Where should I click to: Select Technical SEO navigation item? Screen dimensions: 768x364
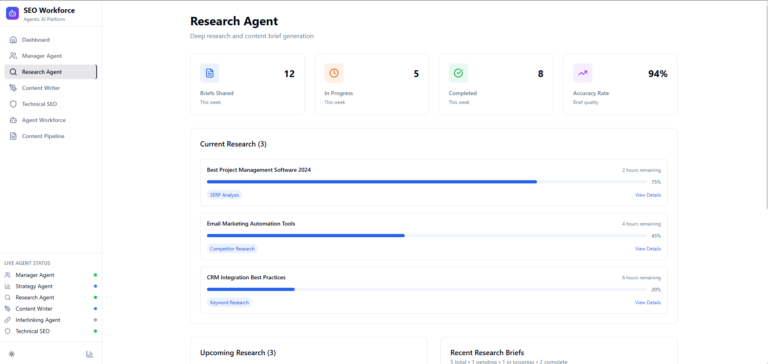click(x=50, y=104)
